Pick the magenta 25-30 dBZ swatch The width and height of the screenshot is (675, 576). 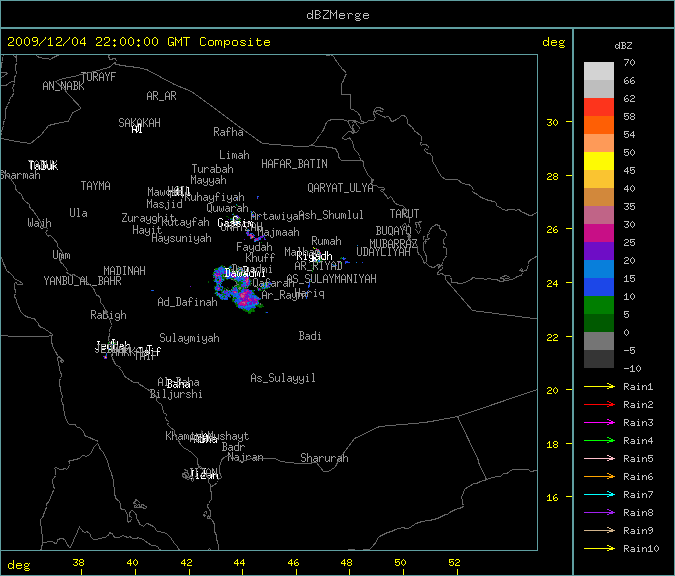[599, 233]
